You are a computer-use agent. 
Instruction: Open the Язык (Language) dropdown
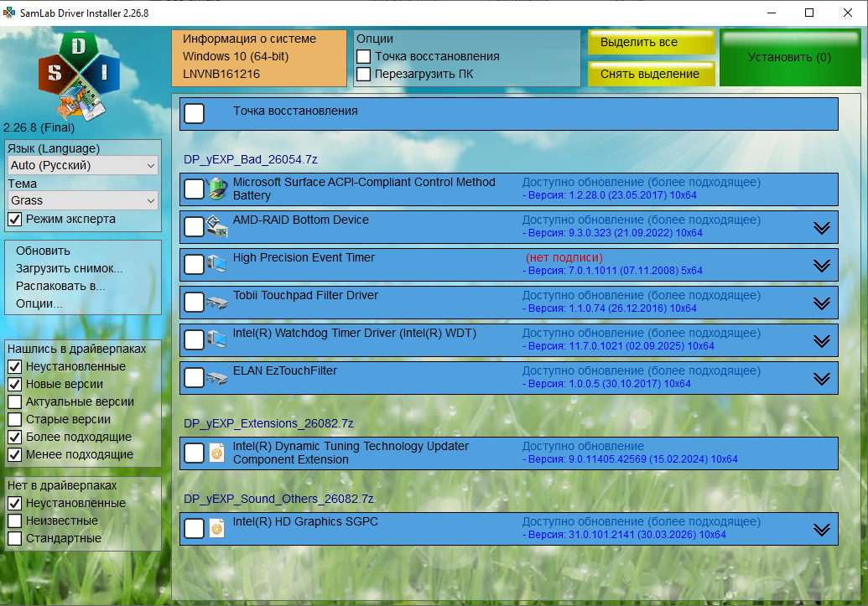tap(83, 165)
